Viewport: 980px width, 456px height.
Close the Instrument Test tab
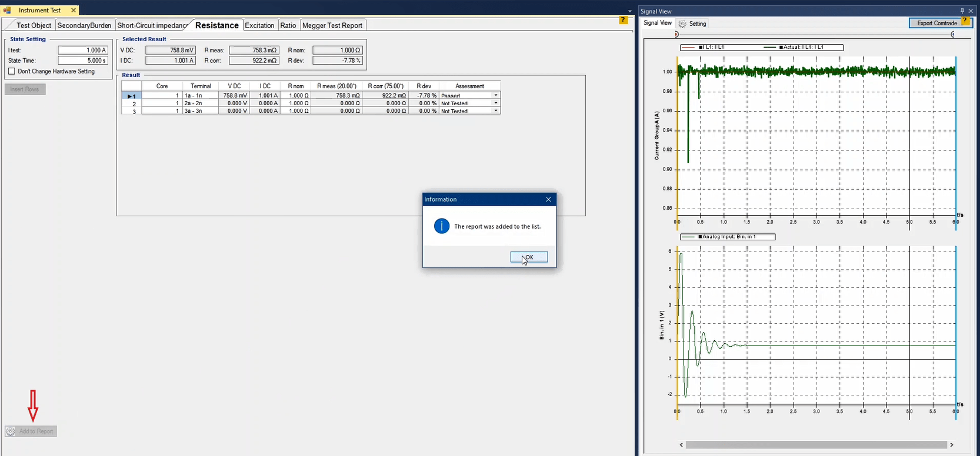[x=74, y=11]
